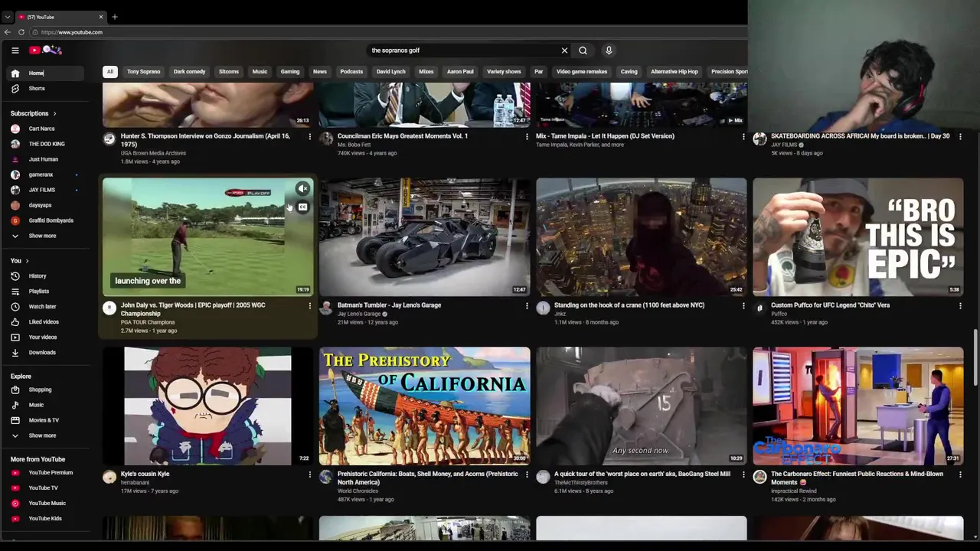Open Cart Narcs subscription channel
Viewport: 980px width, 551px height.
click(x=47, y=129)
